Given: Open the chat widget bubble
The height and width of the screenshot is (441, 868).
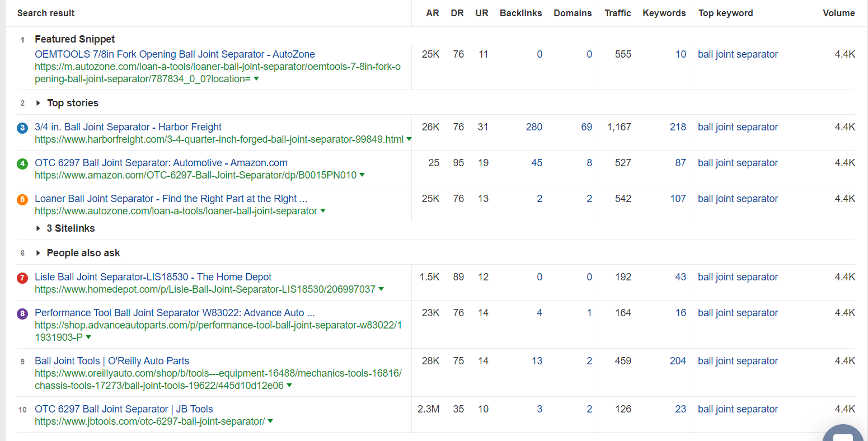Looking at the screenshot, I should [x=844, y=432].
